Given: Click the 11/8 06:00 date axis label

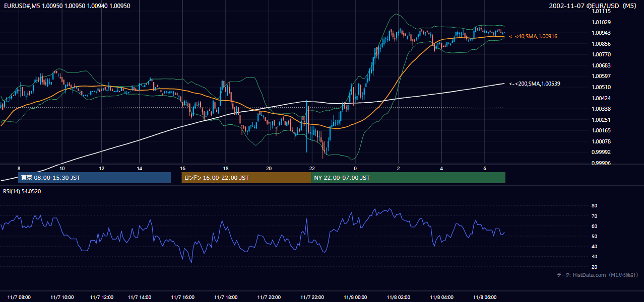Looking at the screenshot, I should pos(485,297).
